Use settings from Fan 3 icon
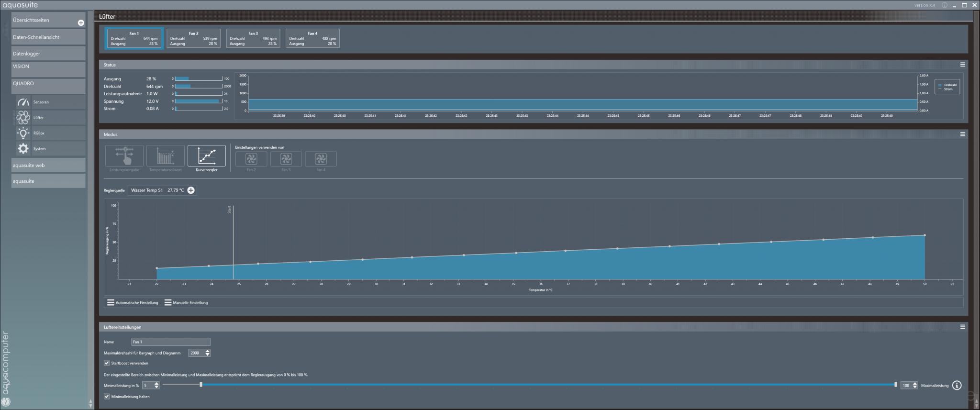The height and width of the screenshot is (410, 980). (x=286, y=159)
